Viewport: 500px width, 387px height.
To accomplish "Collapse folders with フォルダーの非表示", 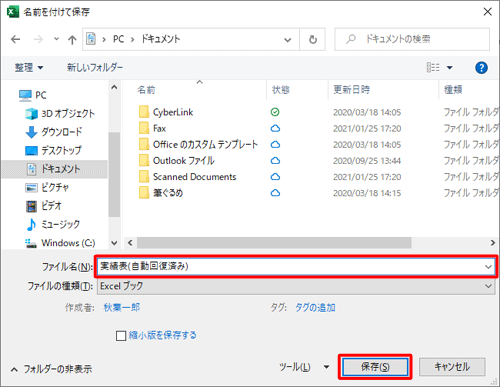I will pos(52,369).
